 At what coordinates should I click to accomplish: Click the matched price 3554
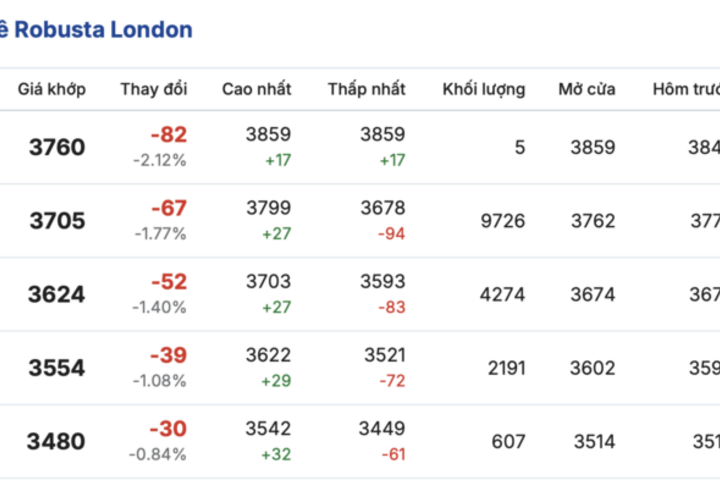point(57,368)
